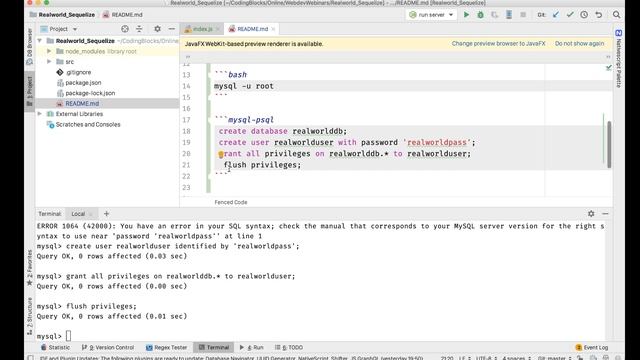The width and height of the screenshot is (640, 360).
Task: Open the Event Log
Action: click(592, 347)
